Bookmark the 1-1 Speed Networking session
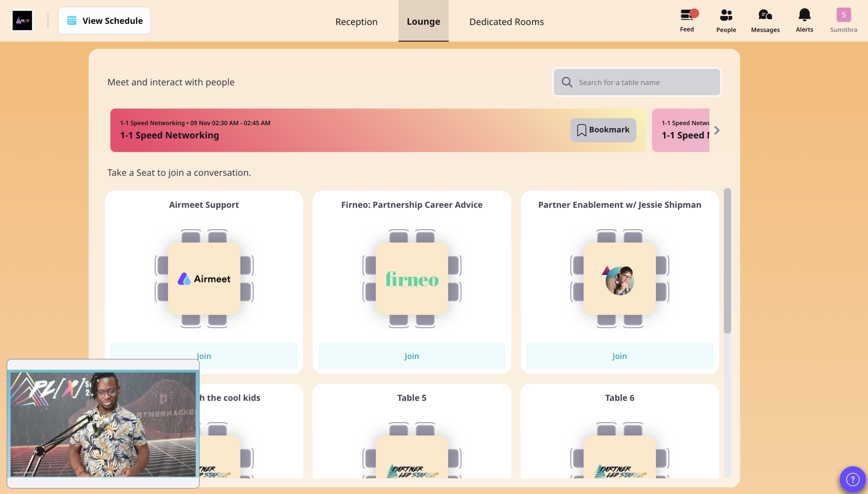The image size is (868, 494). point(603,130)
